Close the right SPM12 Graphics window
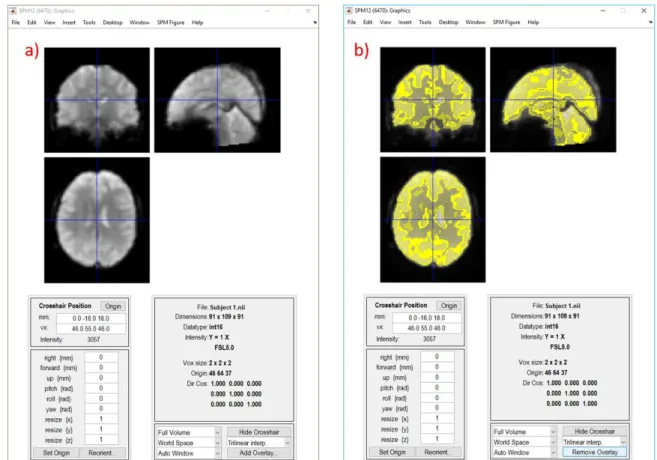 (644, 10)
